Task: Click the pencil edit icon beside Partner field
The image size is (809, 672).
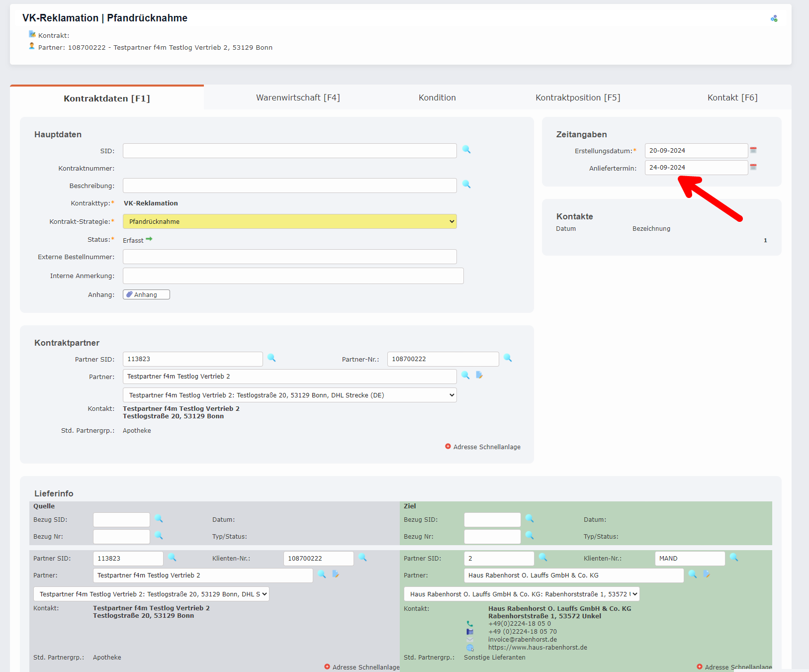Action: click(x=479, y=376)
